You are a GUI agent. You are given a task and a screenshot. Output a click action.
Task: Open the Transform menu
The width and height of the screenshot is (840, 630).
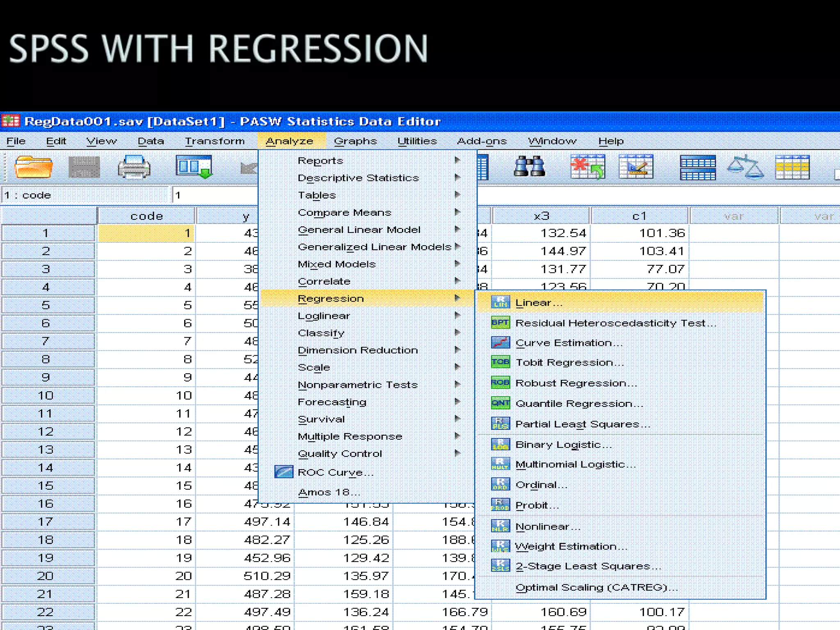coord(215,141)
